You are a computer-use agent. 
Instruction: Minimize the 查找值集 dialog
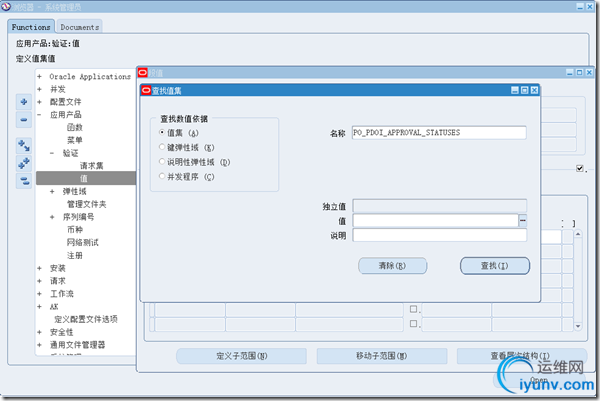(x=515, y=90)
